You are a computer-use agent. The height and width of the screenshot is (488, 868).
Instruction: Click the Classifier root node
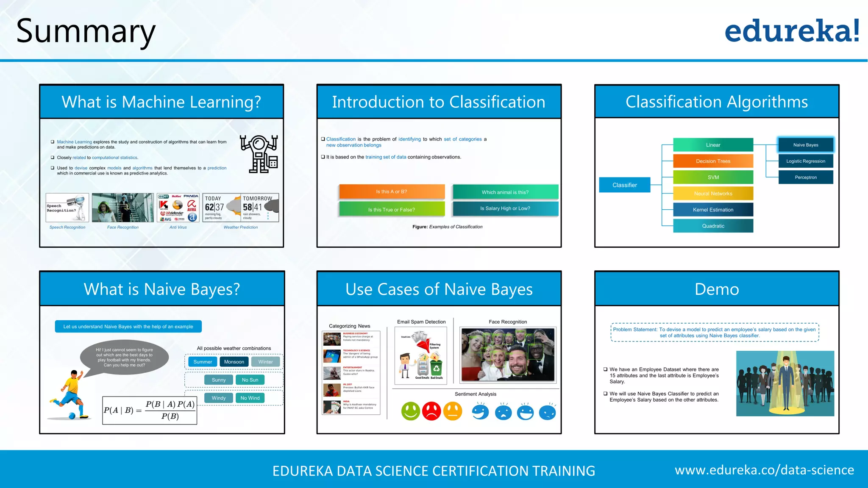click(x=624, y=185)
